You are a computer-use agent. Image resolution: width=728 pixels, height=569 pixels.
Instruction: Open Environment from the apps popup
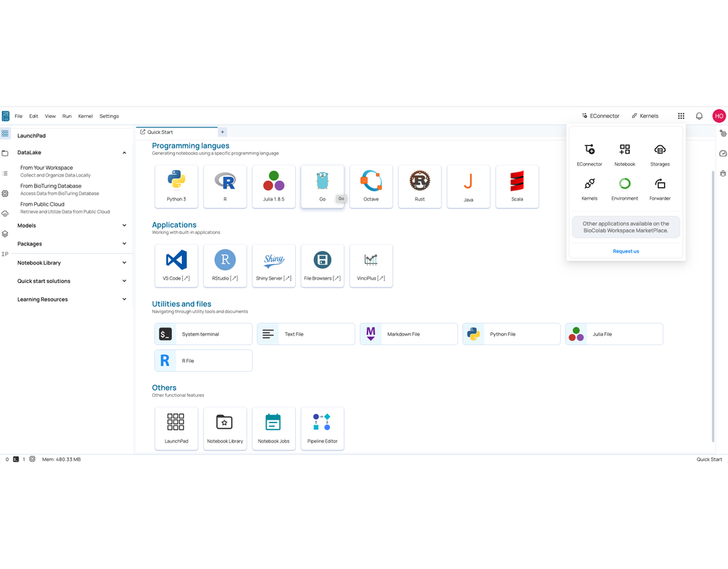pyautogui.click(x=624, y=187)
